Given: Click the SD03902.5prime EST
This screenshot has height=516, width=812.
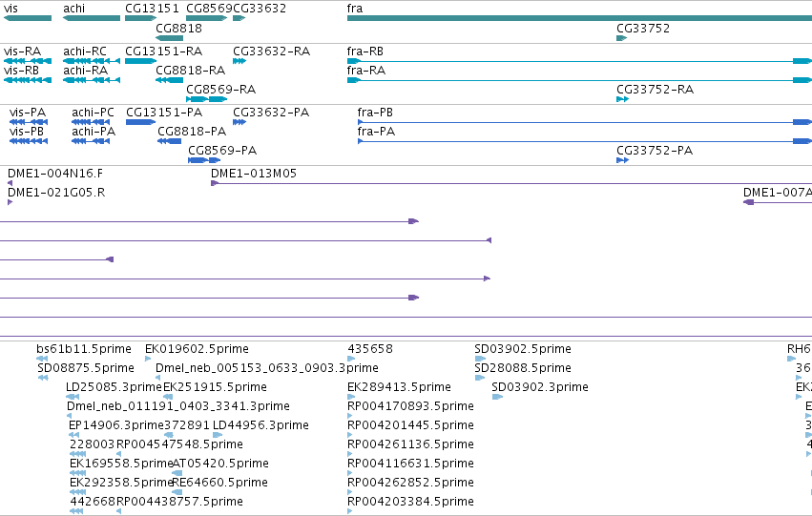Looking at the screenshot, I should coord(480,359).
